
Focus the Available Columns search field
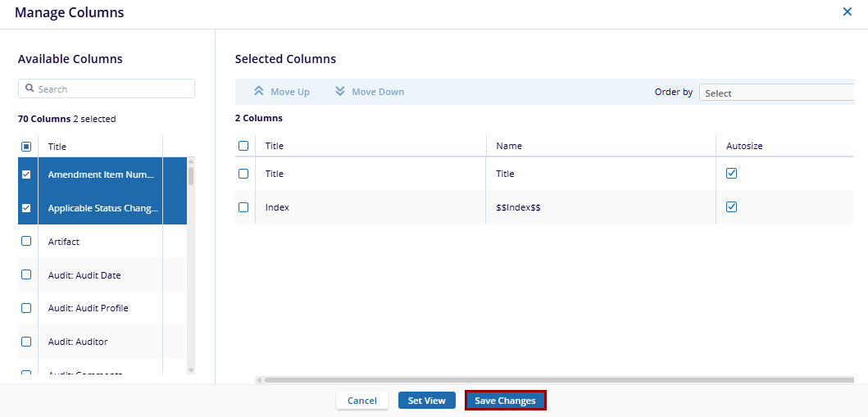pos(113,88)
